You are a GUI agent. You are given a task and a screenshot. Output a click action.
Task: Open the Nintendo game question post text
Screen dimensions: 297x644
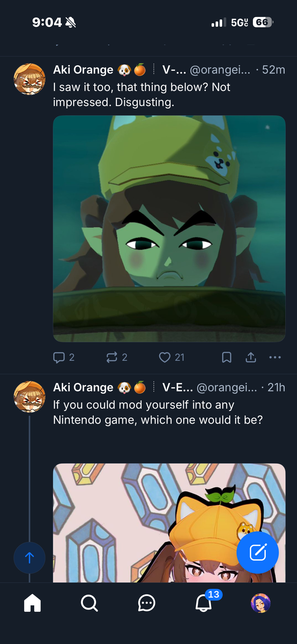click(x=158, y=412)
